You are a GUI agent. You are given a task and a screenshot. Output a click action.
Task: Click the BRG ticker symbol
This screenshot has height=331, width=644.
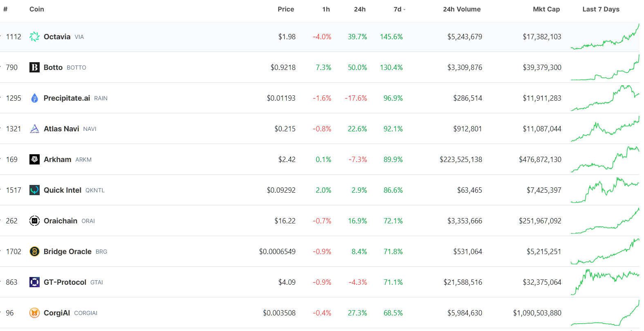[101, 252]
